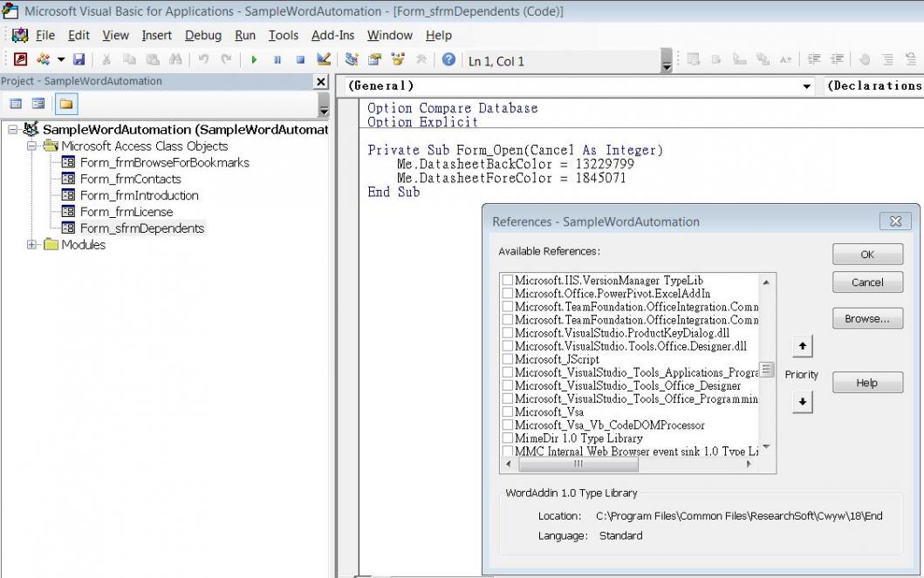Open the Properties Window icon
Screen dimensions: 924x578
click(375, 59)
